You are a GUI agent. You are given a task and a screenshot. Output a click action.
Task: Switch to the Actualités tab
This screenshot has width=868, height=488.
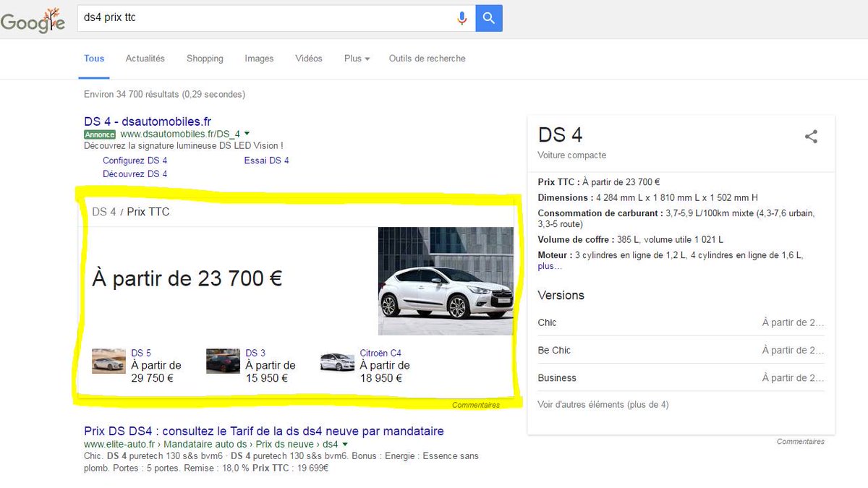[145, 59]
